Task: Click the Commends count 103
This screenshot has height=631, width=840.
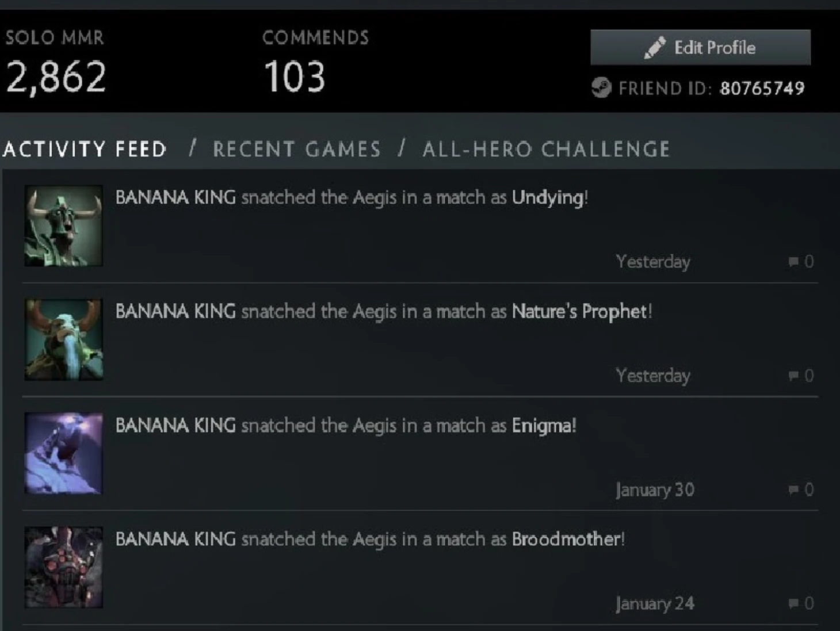Action: (x=294, y=77)
